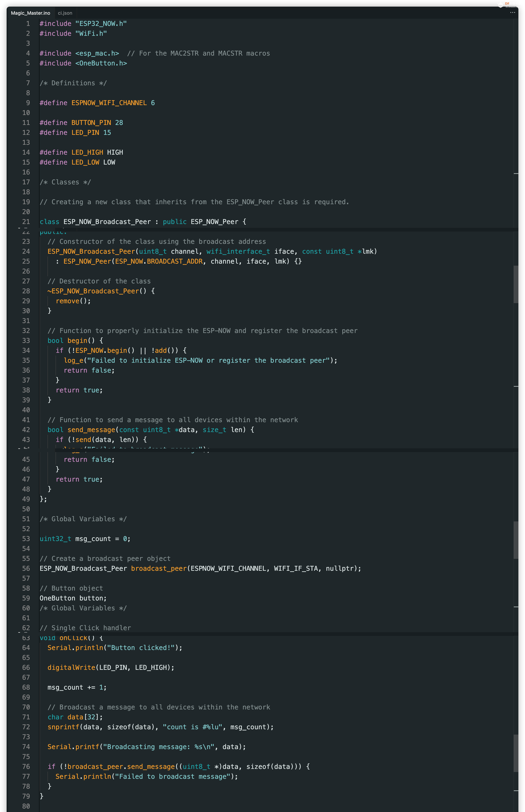Click line number 42 beside send_message definition
The image size is (525, 812).
(x=26, y=429)
